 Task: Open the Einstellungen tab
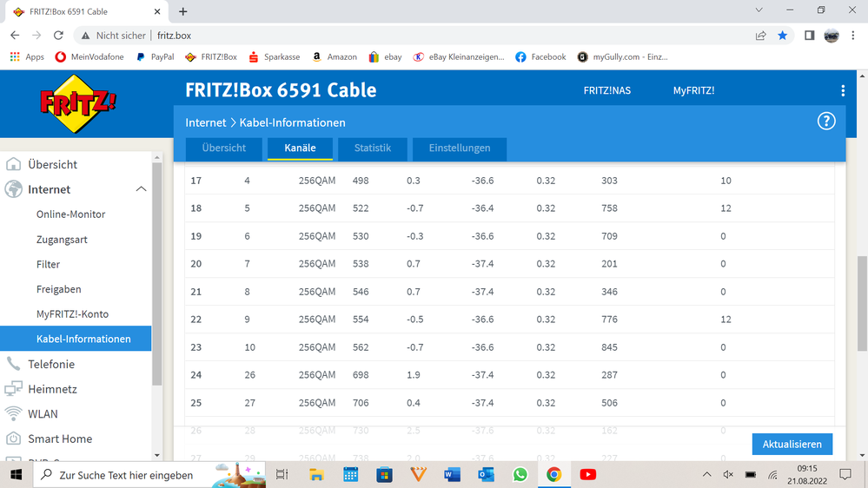(x=460, y=148)
